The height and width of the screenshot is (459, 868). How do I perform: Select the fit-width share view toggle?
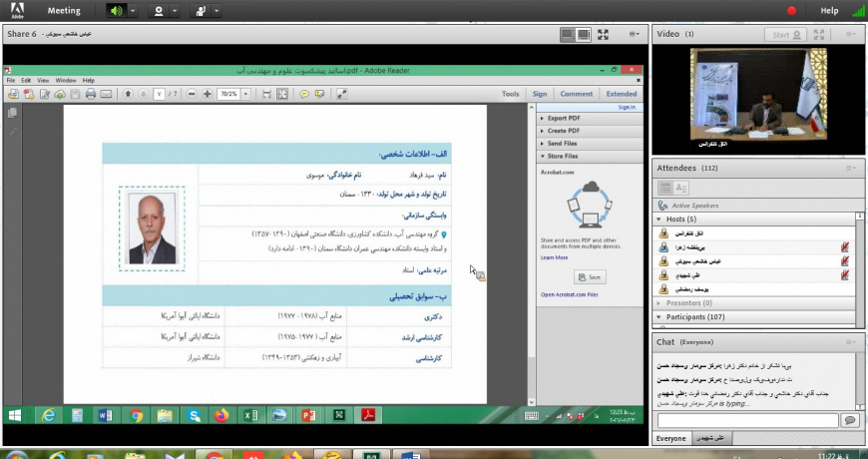pos(568,34)
